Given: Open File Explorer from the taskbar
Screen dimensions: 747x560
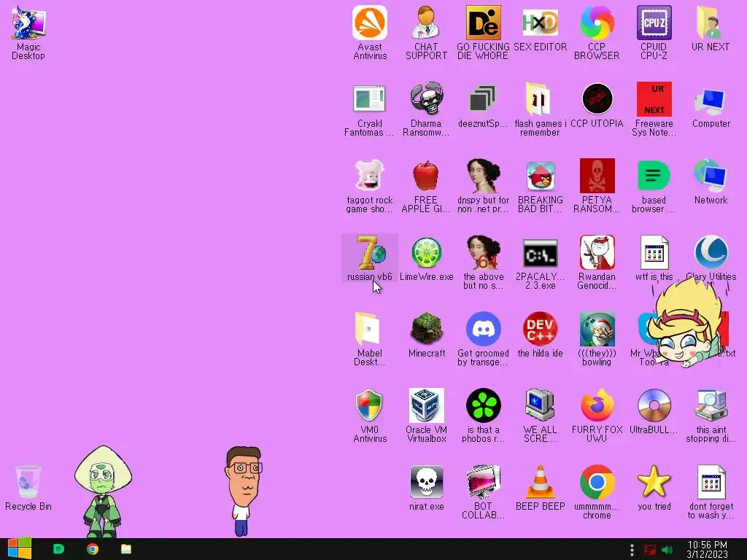Looking at the screenshot, I should 125,549.
